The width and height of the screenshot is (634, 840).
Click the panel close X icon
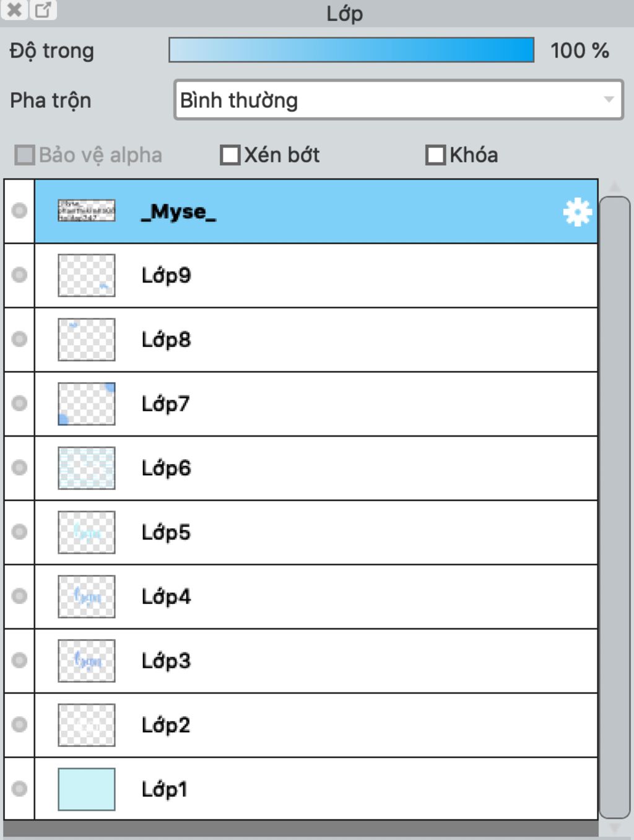point(14,10)
